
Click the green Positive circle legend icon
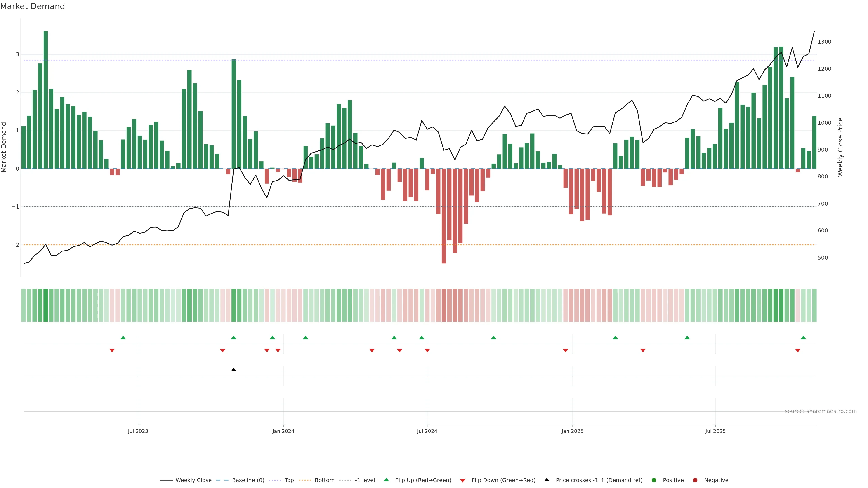point(654,480)
